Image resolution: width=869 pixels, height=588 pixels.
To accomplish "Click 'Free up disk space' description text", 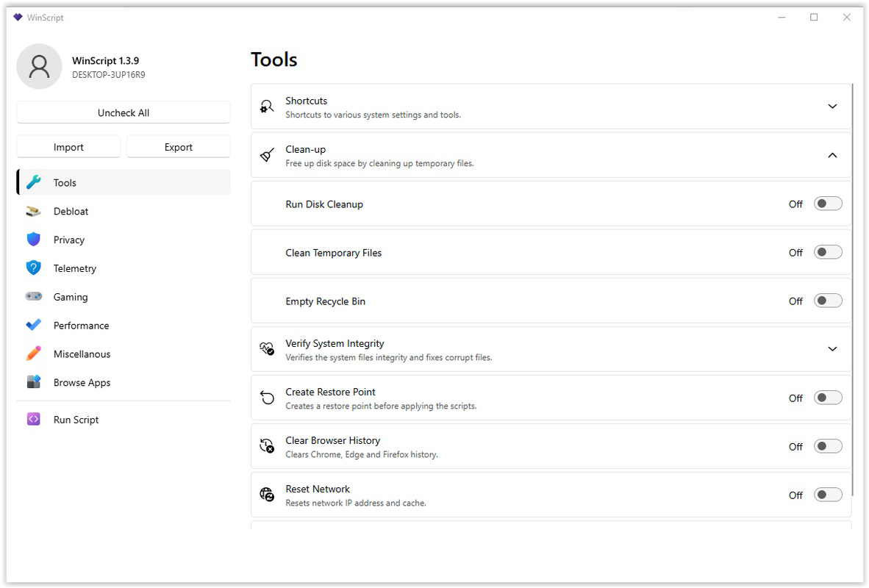I will pyautogui.click(x=379, y=163).
